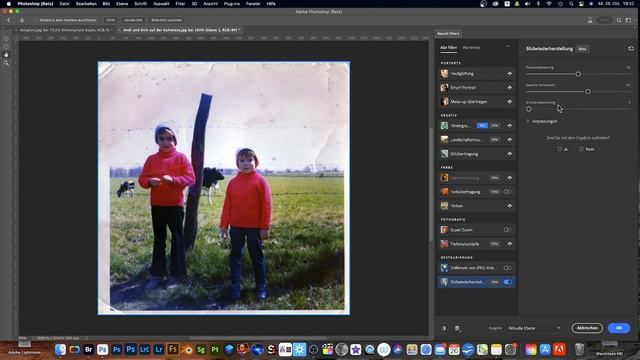Click the Neural Filters panel title

[x=448, y=33]
